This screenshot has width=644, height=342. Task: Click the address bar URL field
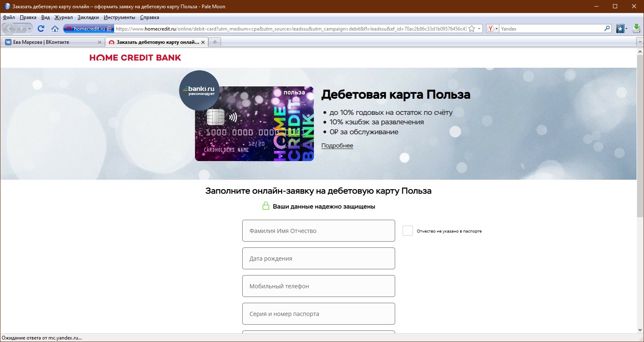tap(291, 29)
